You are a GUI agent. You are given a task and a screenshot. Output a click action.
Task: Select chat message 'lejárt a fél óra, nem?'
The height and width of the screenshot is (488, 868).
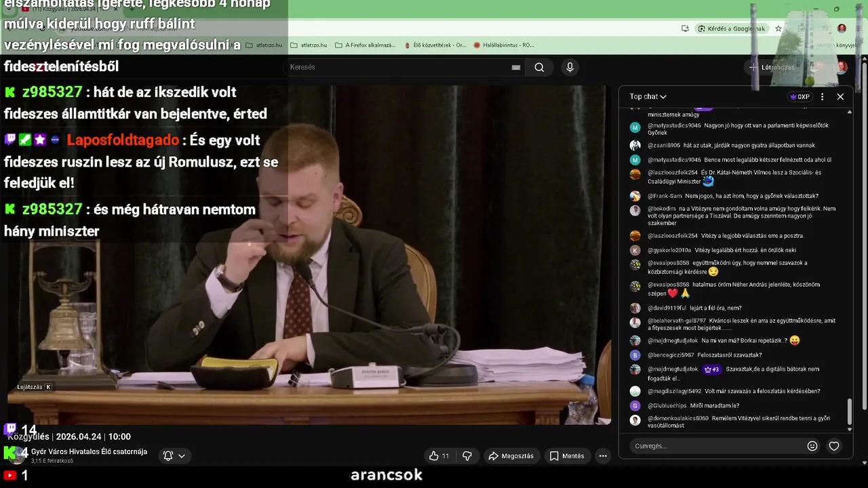pos(715,308)
